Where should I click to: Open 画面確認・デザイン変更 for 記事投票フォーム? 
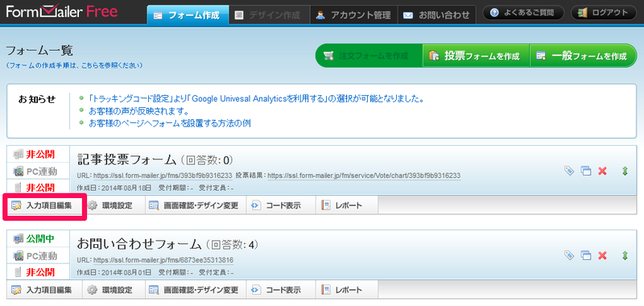(196, 205)
